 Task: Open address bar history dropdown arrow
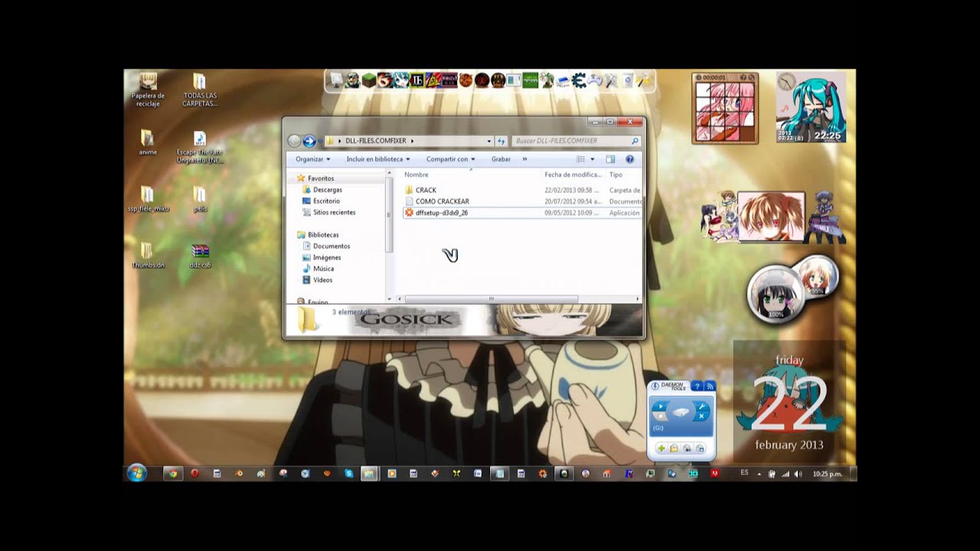489,141
